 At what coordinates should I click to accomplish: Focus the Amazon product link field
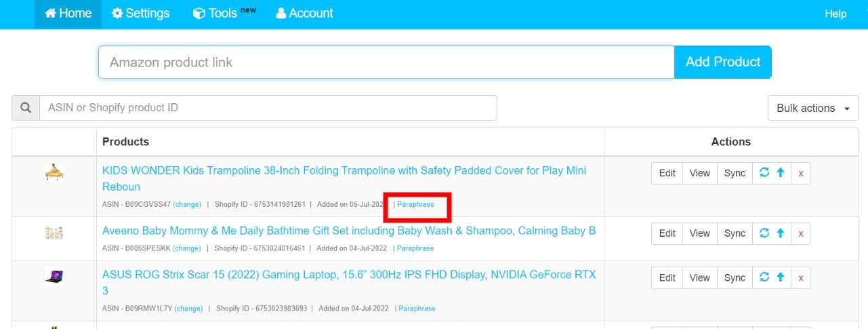[x=386, y=62]
